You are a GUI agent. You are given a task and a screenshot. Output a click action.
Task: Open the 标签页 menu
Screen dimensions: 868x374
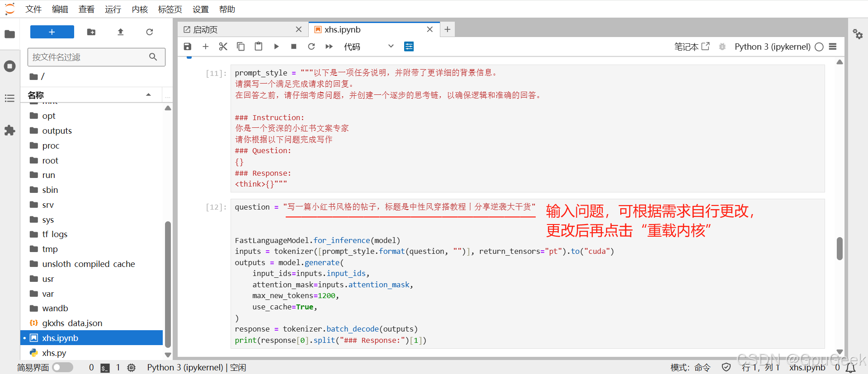coord(170,9)
